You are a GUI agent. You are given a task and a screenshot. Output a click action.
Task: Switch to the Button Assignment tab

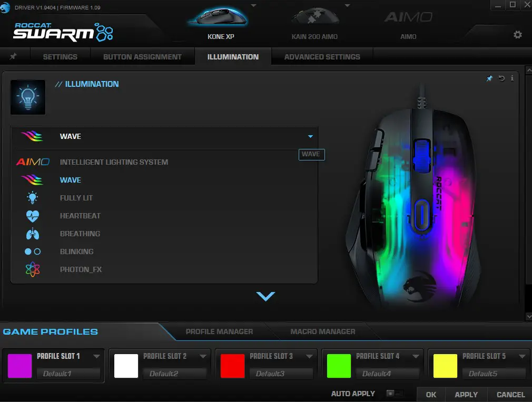tap(143, 57)
